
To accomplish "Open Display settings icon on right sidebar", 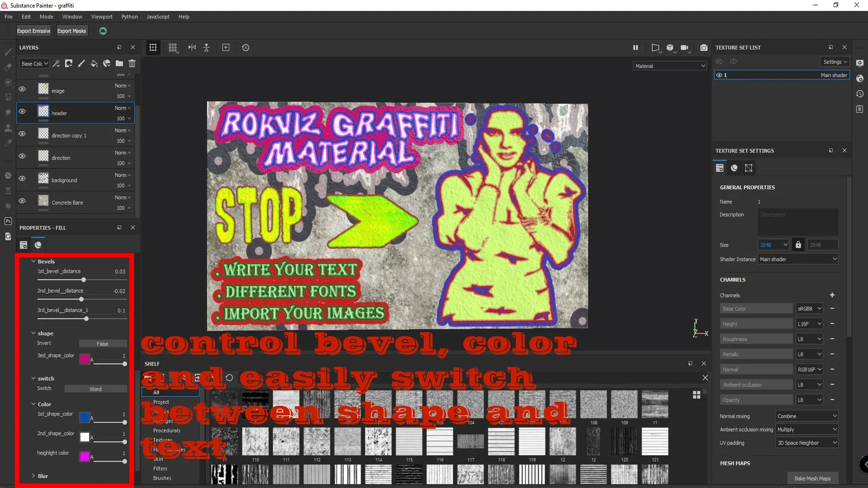I will tap(860, 63).
